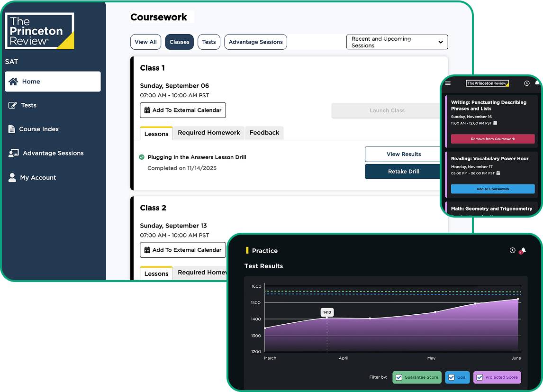Click the Remove from Coursework button
Image resolution: width=543 pixels, height=392 pixels.
click(492, 139)
